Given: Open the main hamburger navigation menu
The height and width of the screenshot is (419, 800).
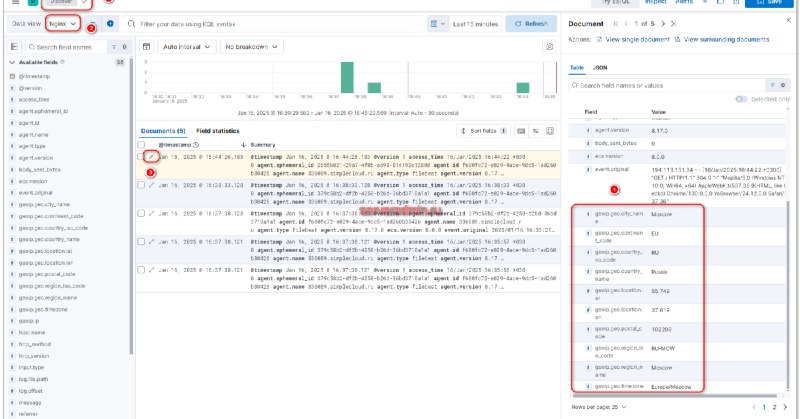Looking at the screenshot, I should [x=15, y=2].
